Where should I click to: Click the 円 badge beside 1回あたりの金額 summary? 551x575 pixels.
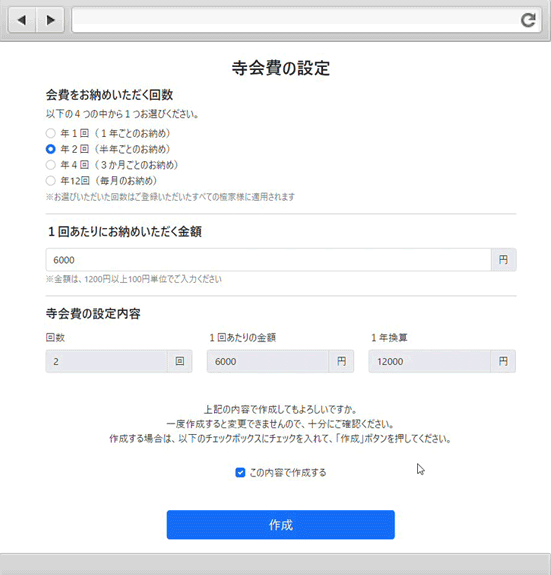coord(341,361)
